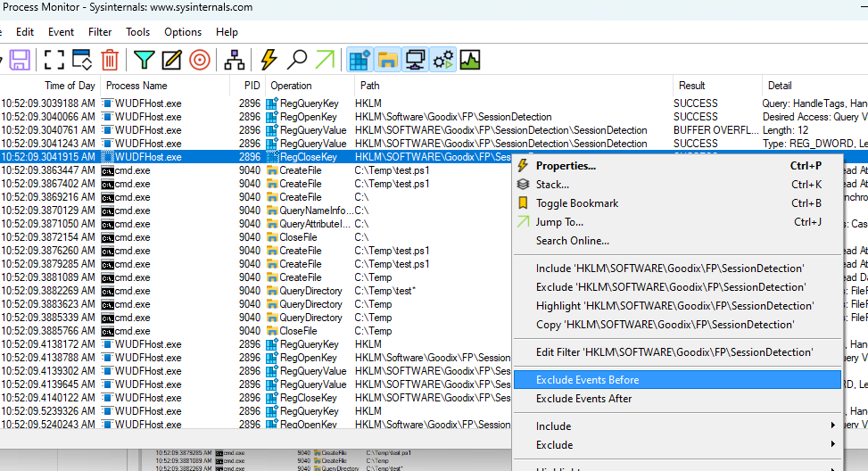Open the Help menu
Screen dimensions: 868x471
click(x=227, y=32)
